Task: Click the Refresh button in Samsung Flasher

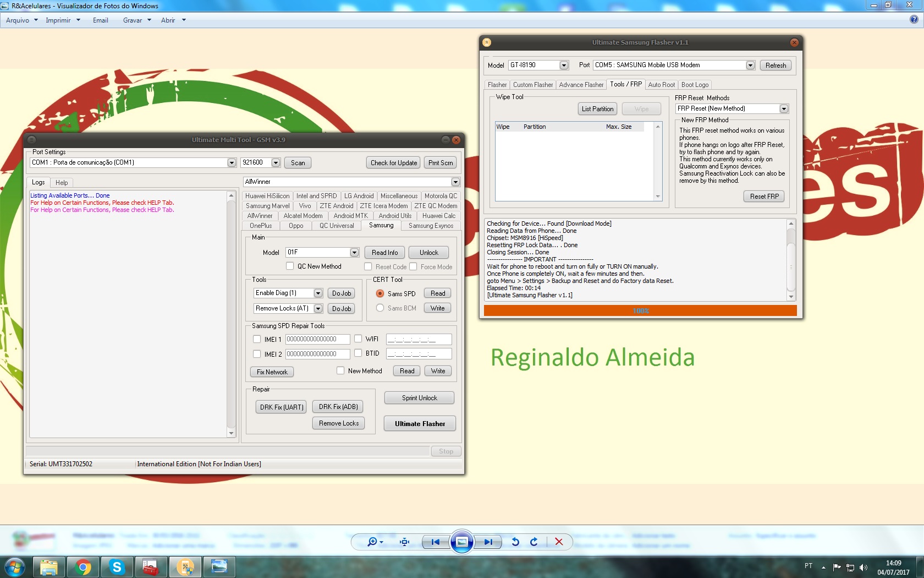Action: tap(776, 66)
